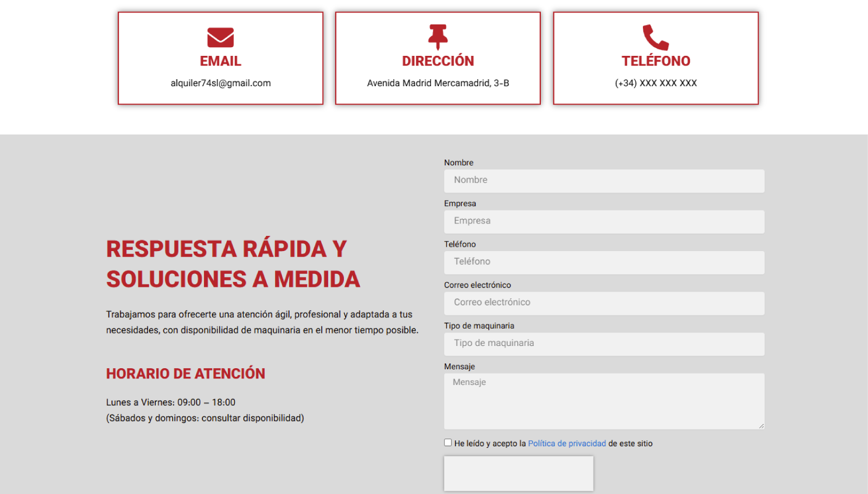Click the red pushpin address icon

(x=438, y=37)
